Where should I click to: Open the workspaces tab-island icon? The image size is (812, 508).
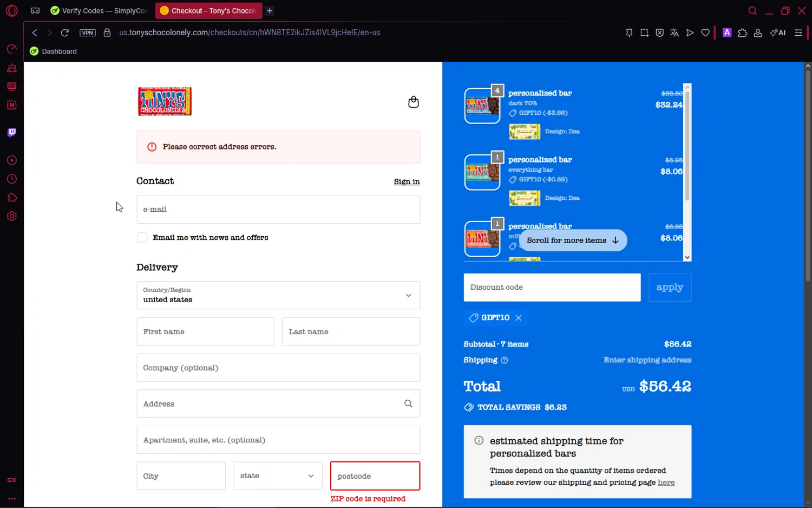pyautogui.click(x=35, y=11)
